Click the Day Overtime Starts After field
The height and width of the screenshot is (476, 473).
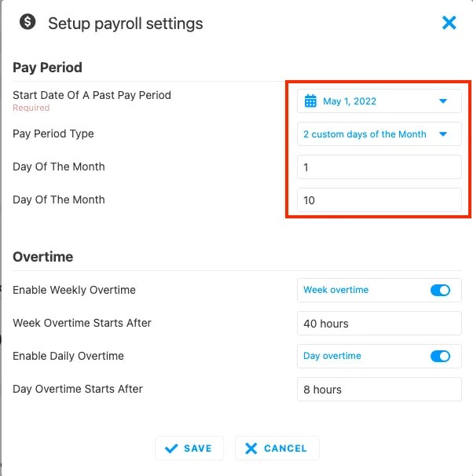[x=379, y=390]
